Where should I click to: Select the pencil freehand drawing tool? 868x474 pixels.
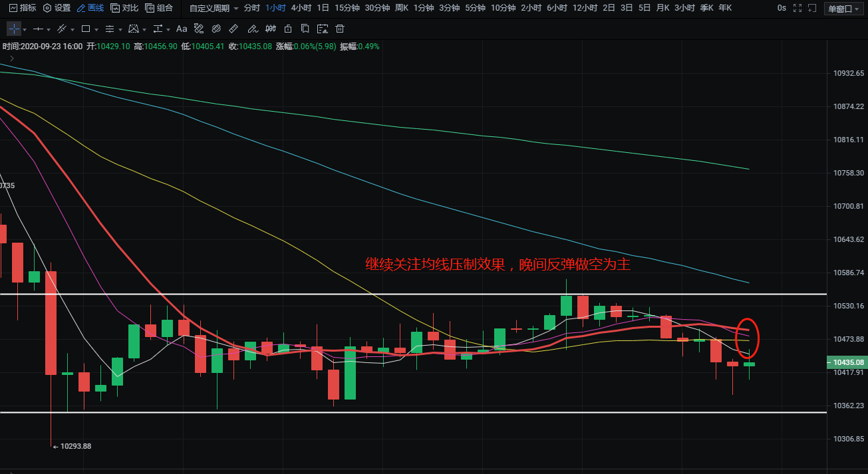coord(251,29)
